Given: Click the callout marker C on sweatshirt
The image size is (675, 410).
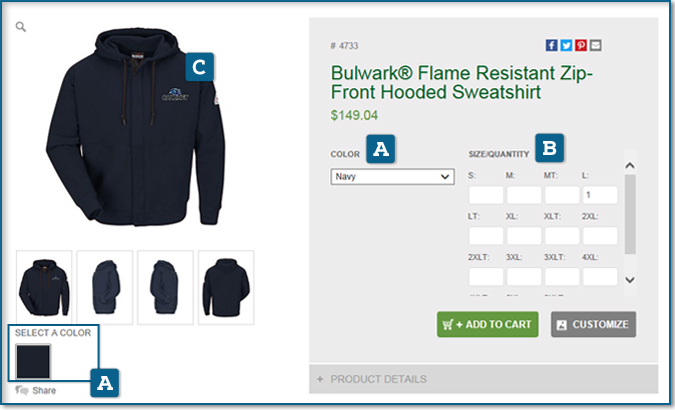Looking at the screenshot, I should click(199, 67).
